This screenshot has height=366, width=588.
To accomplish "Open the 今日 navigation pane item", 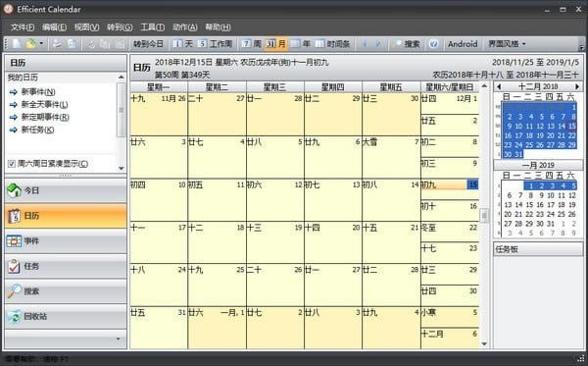I will click(x=66, y=190).
